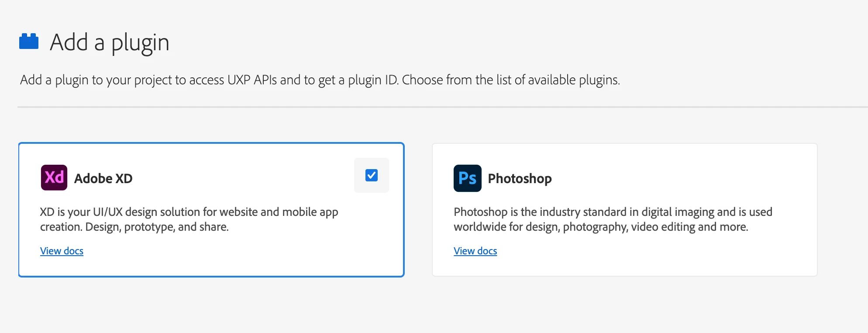
Task: Click the Photoshop card title
Action: point(520,178)
